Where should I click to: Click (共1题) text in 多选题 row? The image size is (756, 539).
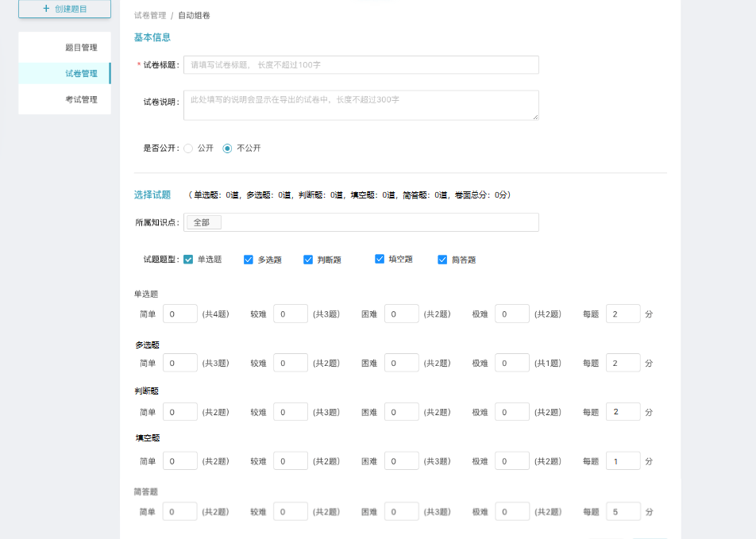pos(548,363)
